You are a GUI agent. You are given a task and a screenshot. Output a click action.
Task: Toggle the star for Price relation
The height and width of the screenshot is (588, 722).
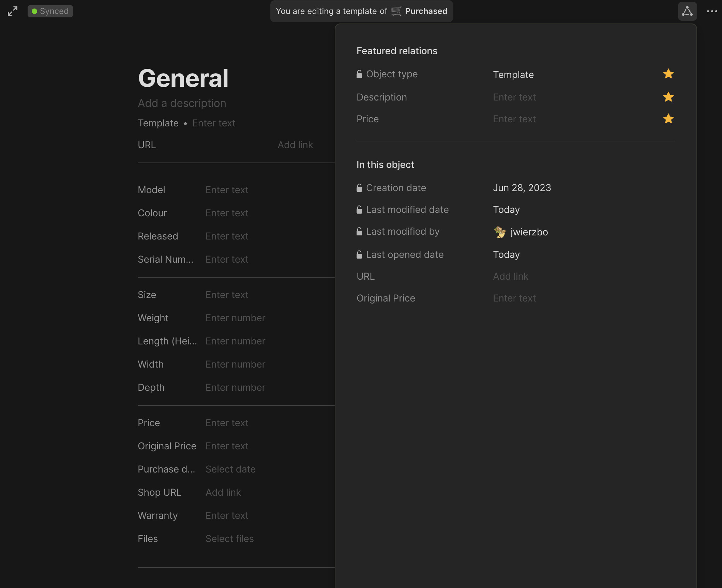coord(668,119)
